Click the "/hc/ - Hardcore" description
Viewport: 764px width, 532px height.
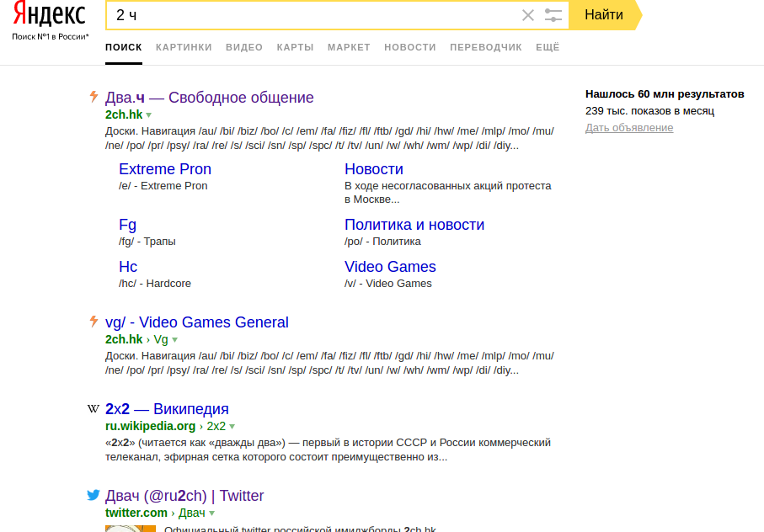tap(155, 284)
